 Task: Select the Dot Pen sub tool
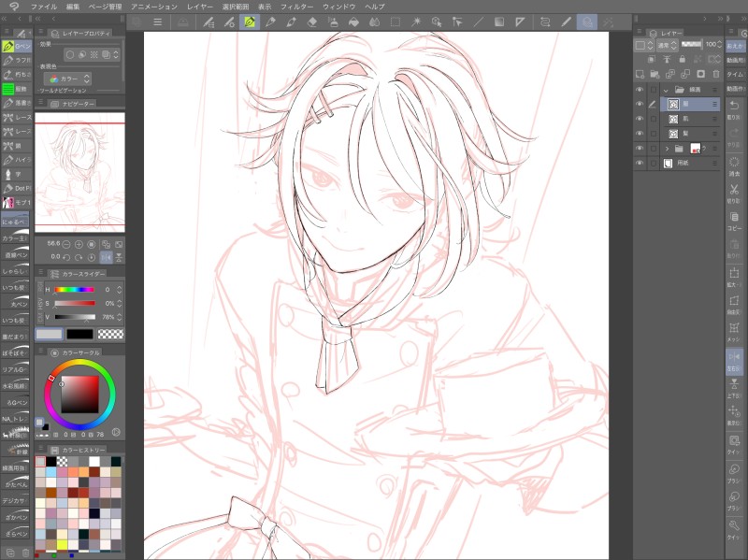[17, 189]
